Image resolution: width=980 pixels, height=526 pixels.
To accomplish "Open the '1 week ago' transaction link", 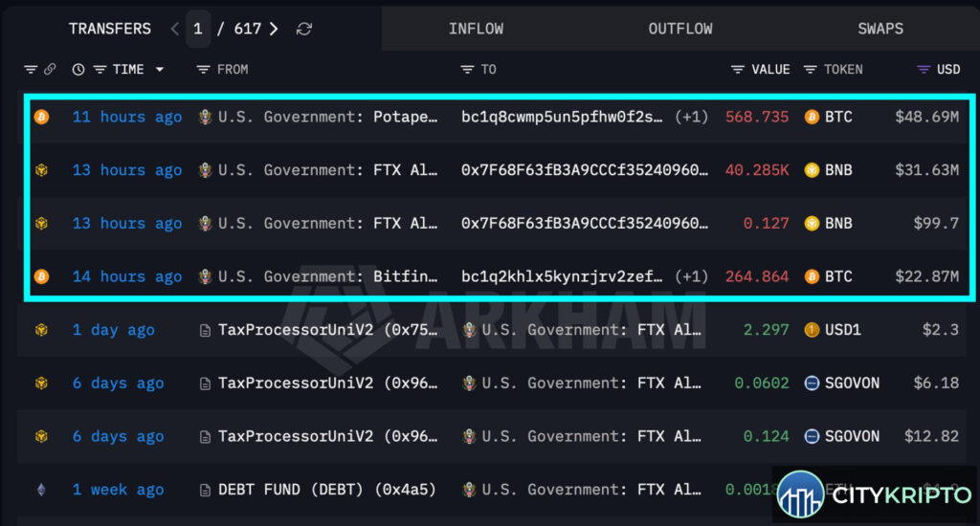I will (118, 489).
